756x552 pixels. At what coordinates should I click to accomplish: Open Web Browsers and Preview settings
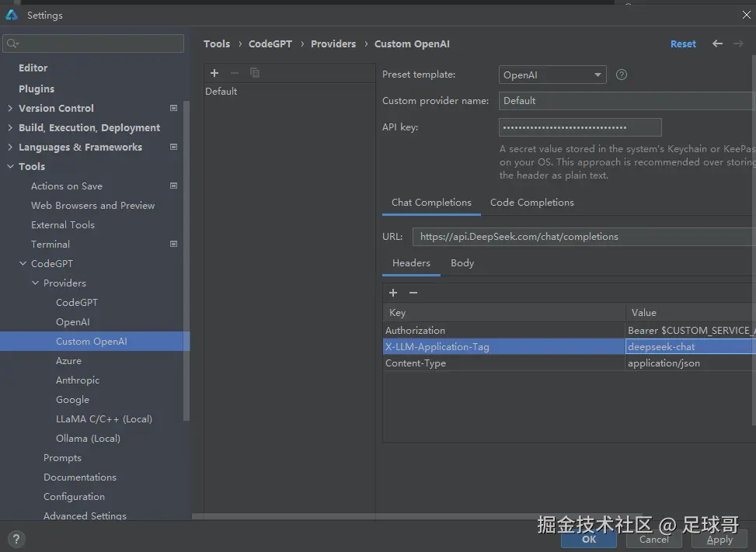(92, 206)
